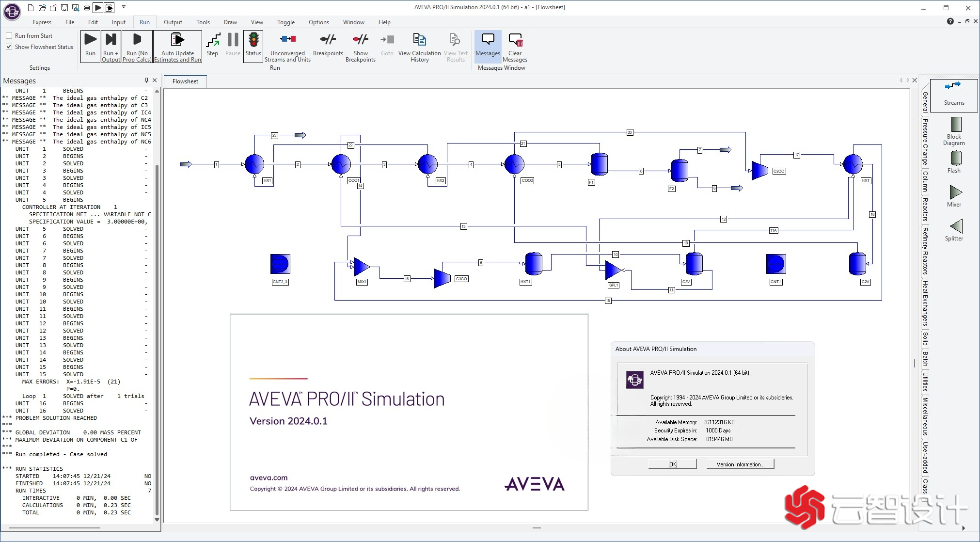Open the Express menu
980x542 pixels.
click(x=42, y=22)
